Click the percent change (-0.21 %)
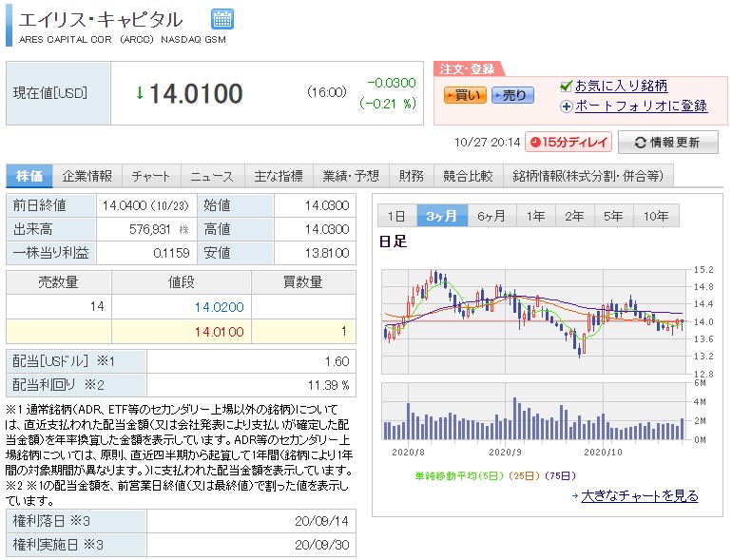The width and height of the screenshot is (732, 560). (388, 104)
